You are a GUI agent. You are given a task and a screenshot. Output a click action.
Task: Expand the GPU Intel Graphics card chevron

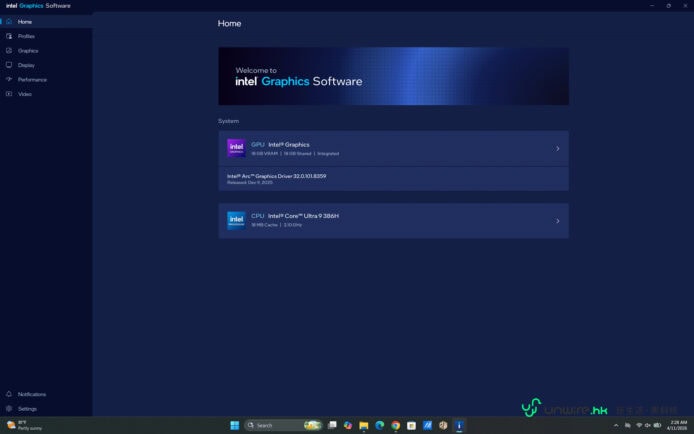coord(558,149)
